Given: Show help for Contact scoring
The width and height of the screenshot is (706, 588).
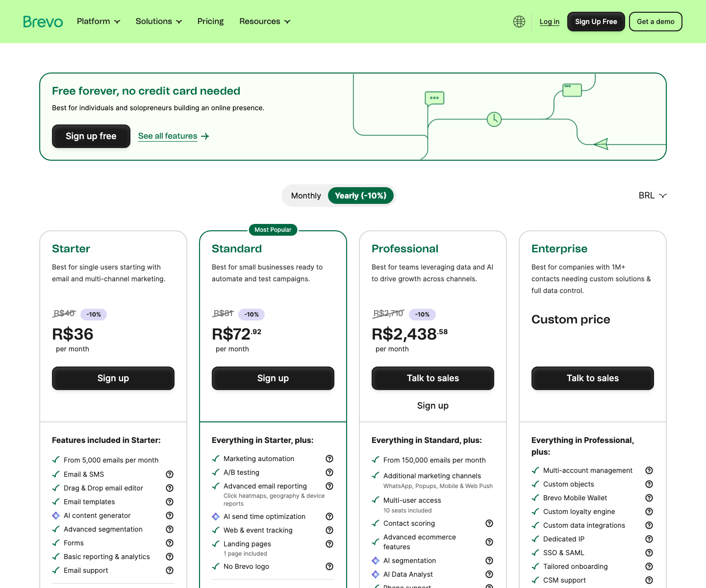Looking at the screenshot, I should (489, 523).
